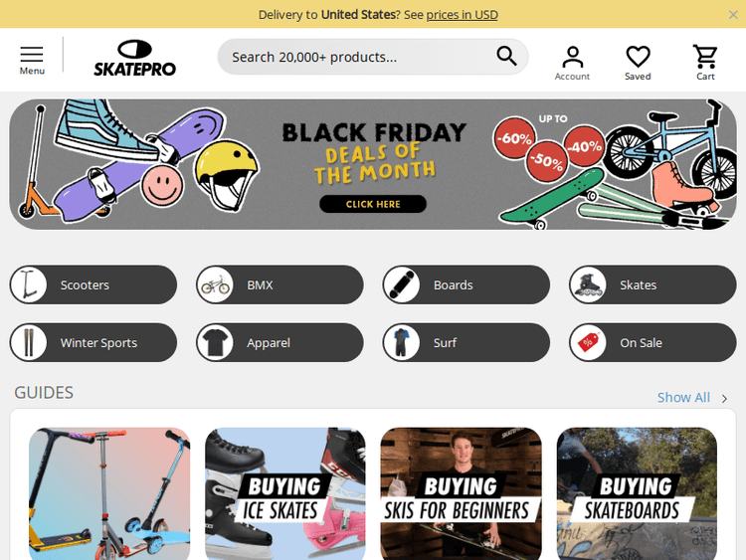
Task: Open the Buying Ice Skates guide thumbnail
Action: pyautogui.click(x=285, y=493)
